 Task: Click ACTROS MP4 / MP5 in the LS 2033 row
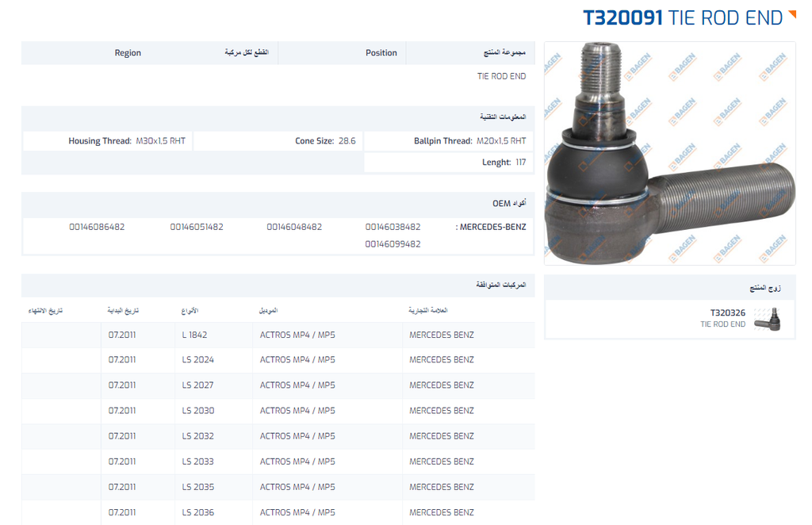(x=297, y=462)
